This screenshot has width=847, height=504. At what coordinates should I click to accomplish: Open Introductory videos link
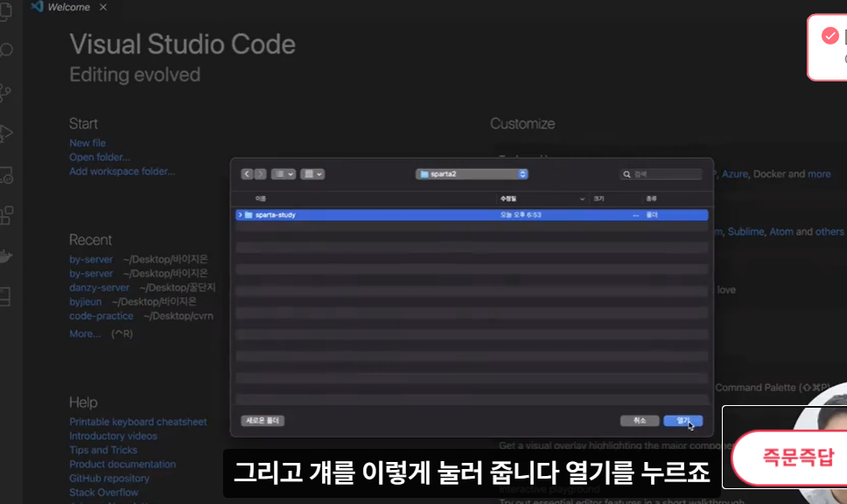pos(113,436)
